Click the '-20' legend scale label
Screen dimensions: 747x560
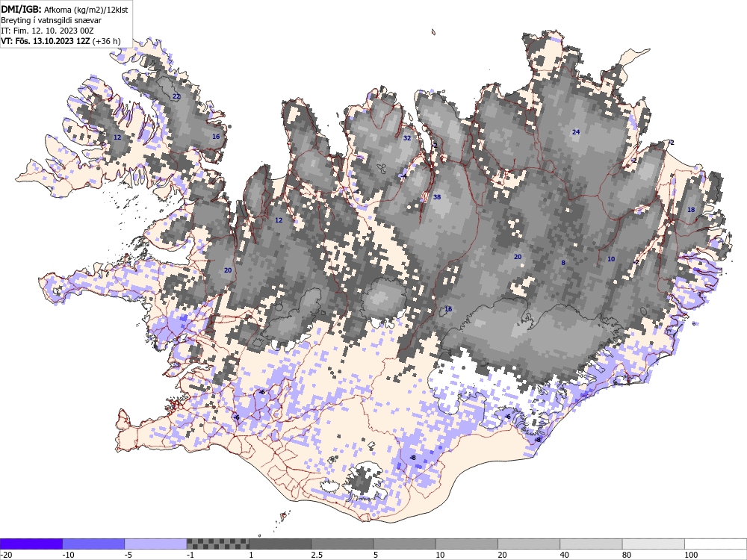coord(6,555)
